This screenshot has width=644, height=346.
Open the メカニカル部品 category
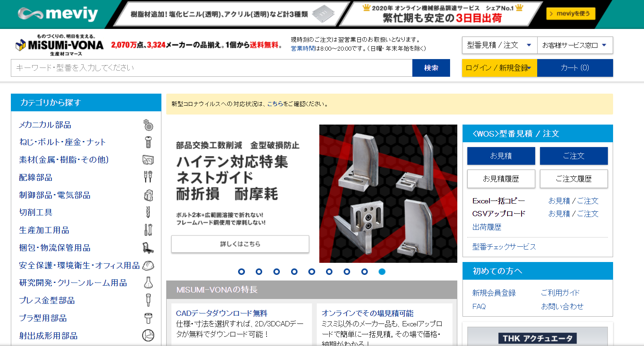(x=45, y=125)
